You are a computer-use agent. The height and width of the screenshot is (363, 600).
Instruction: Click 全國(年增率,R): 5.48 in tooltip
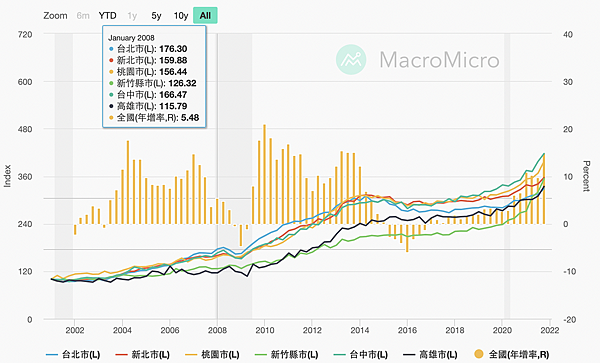pos(154,118)
